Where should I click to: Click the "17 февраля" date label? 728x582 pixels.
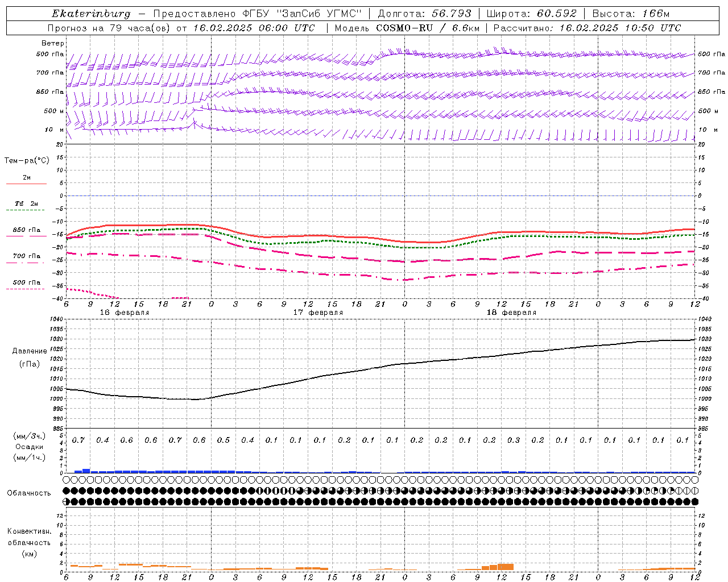point(318,313)
